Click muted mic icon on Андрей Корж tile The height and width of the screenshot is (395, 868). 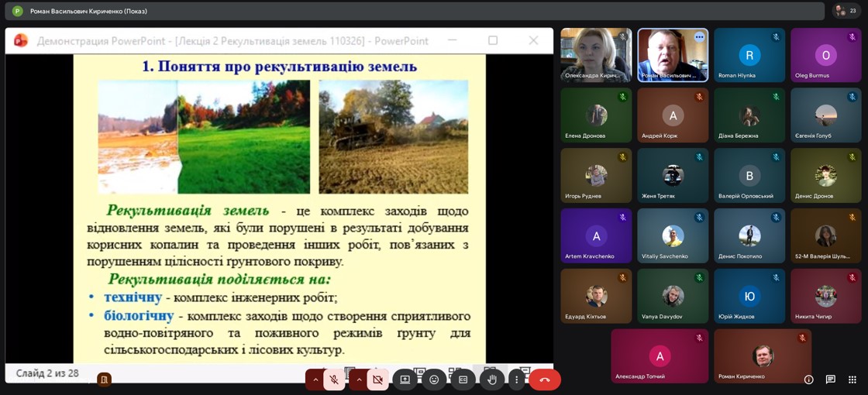pos(699,98)
